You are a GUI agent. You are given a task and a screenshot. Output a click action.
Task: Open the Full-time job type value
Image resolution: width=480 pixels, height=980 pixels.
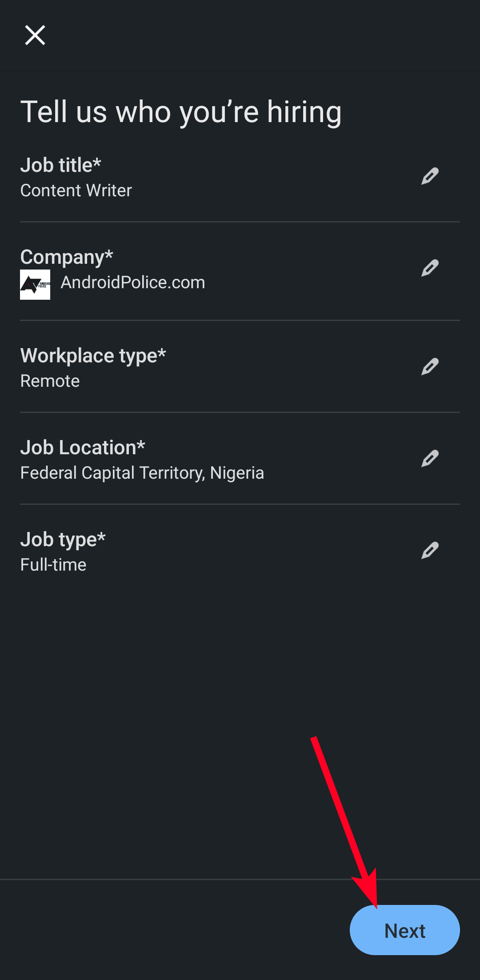[x=53, y=565]
